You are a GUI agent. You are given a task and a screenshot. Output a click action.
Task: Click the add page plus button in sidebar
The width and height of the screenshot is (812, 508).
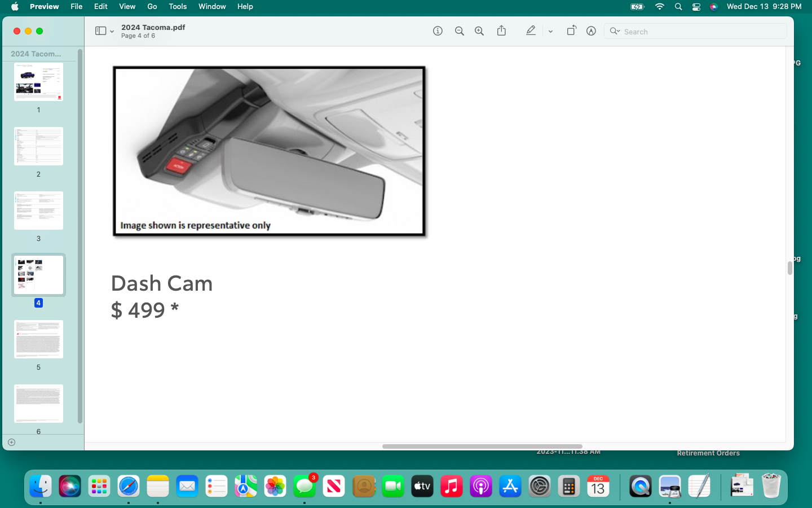[x=11, y=442]
